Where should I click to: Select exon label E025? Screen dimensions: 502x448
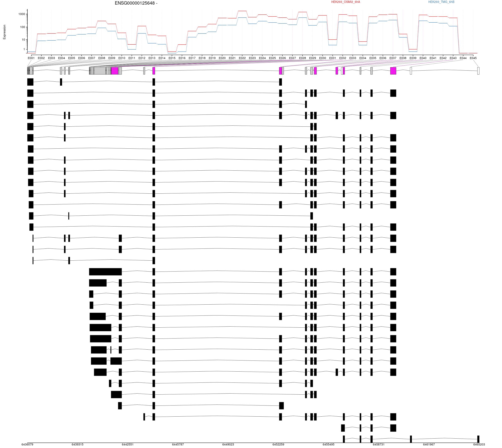pyautogui.click(x=272, y=58)
